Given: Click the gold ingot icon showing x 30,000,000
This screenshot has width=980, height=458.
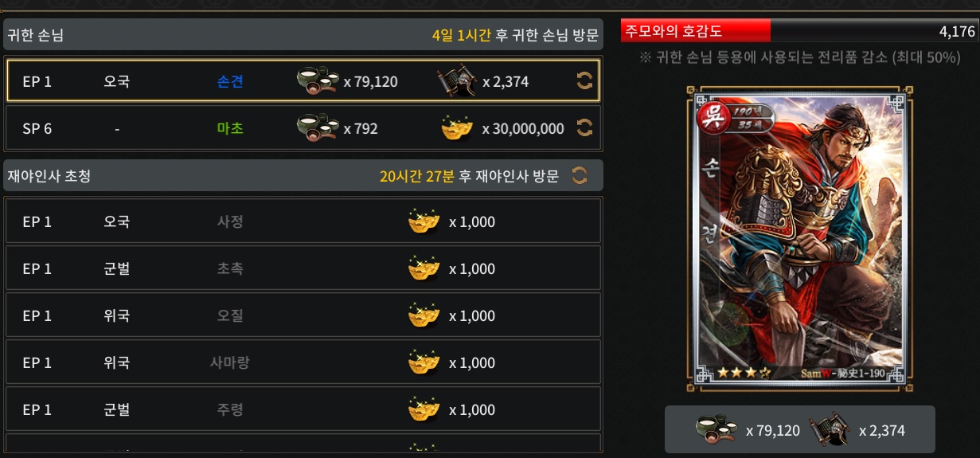Looking at the screenshot, I should [x=457, y=128].
